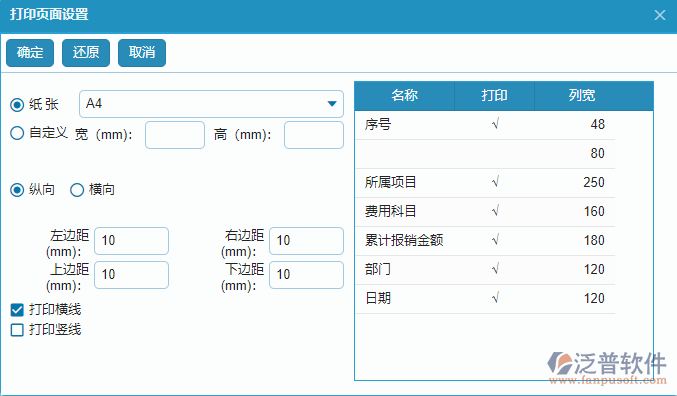Toggle print check mark for 部门

click(x=495, y=269)
